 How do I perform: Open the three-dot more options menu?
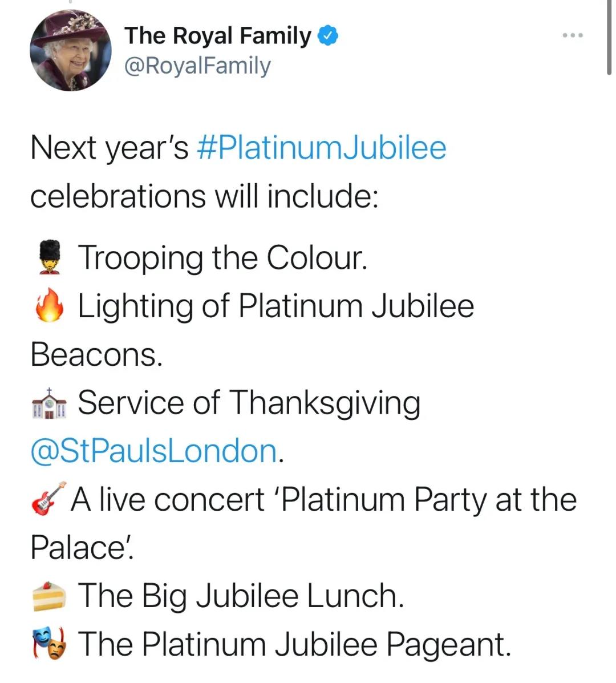[573, 35]
